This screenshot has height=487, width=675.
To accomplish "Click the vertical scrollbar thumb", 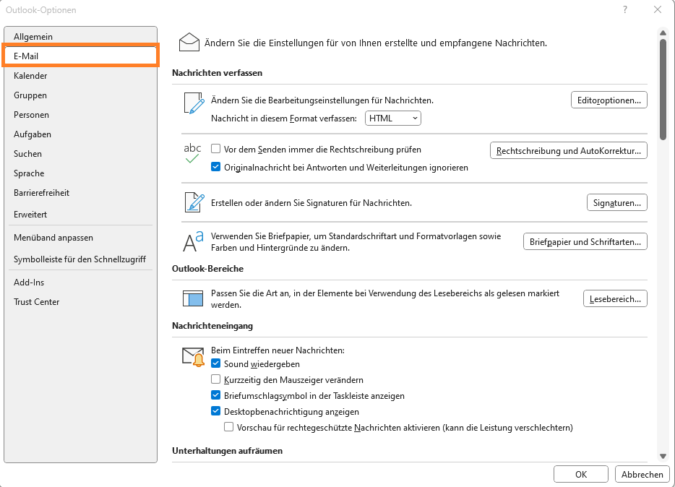I will coord(663,89).
